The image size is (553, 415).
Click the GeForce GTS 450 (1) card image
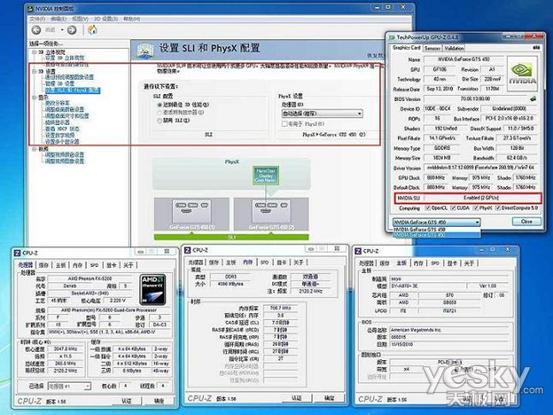192,214
